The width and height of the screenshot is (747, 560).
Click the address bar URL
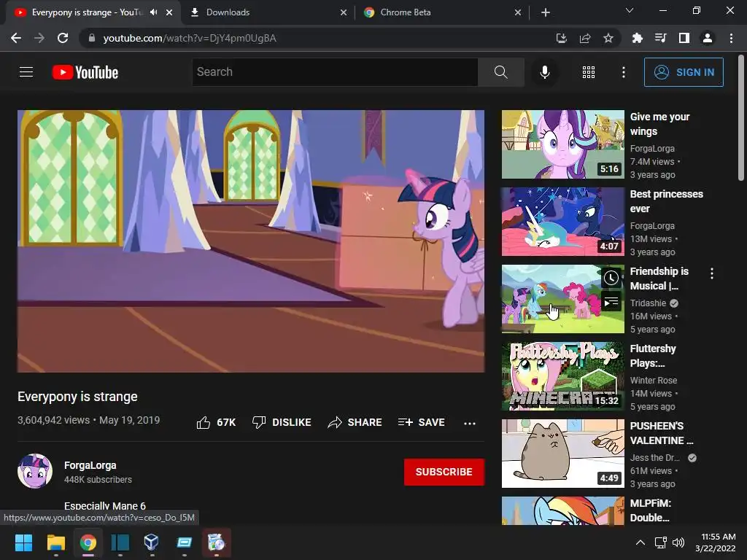tap(190, 38)
